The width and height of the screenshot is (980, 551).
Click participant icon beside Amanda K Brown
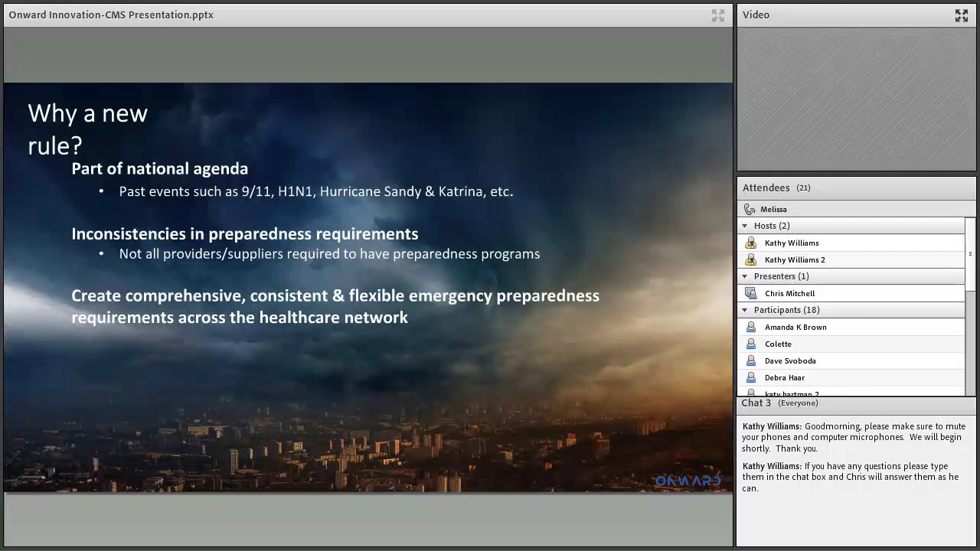click(750, 328)
